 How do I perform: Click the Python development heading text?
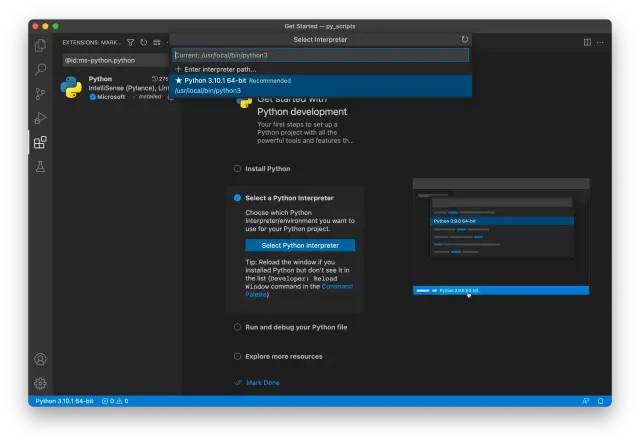tap(302, 112)
